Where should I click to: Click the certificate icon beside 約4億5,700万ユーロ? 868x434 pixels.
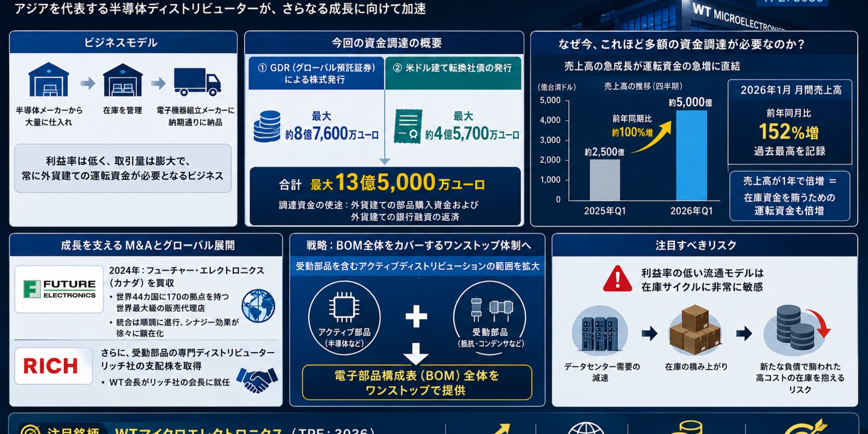(408, 127)
